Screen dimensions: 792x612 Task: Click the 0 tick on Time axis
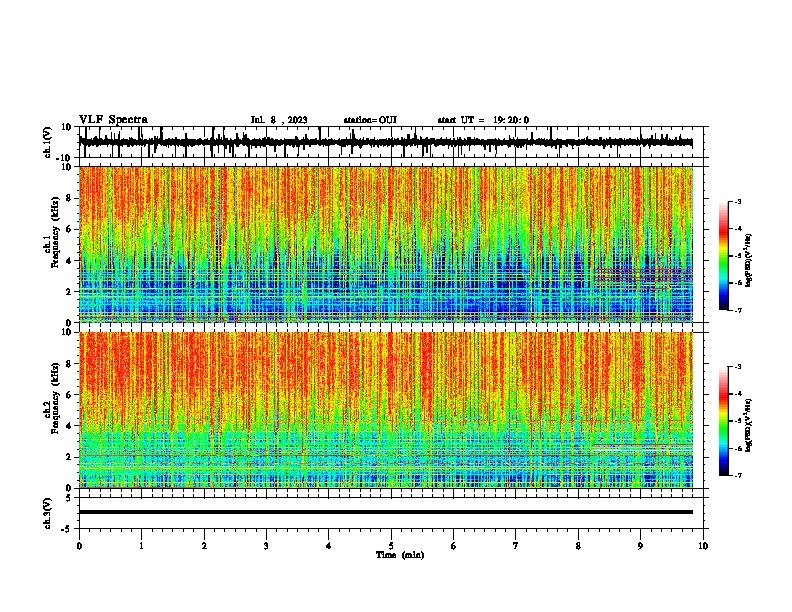point(79,546)
